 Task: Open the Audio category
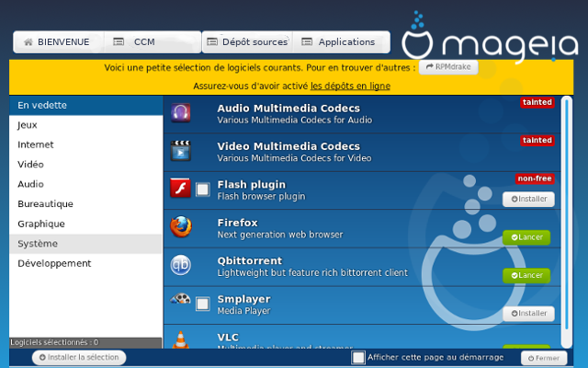tap(86, 184)
